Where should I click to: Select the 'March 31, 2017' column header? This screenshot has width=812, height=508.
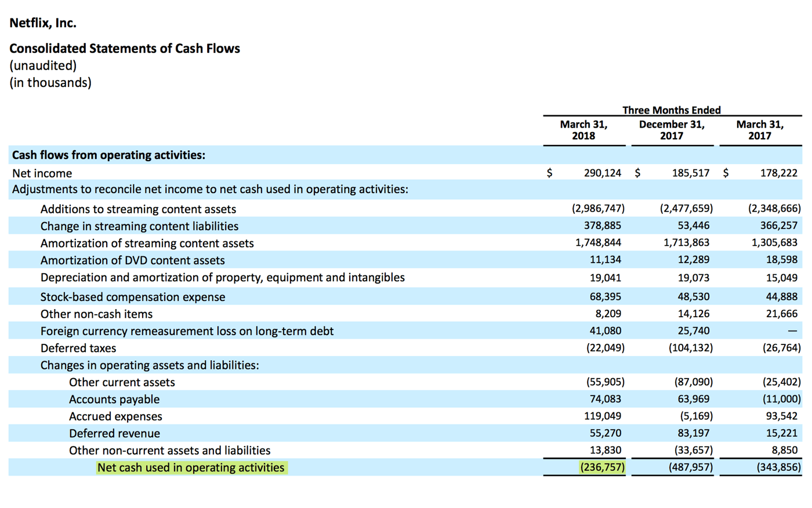[x=760, y=130]
